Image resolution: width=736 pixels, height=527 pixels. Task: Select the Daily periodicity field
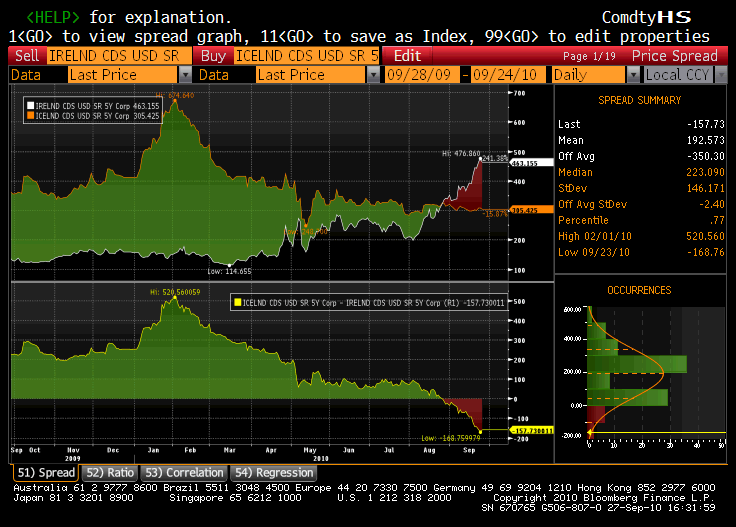pyautogui.click(x=589, y=75)
